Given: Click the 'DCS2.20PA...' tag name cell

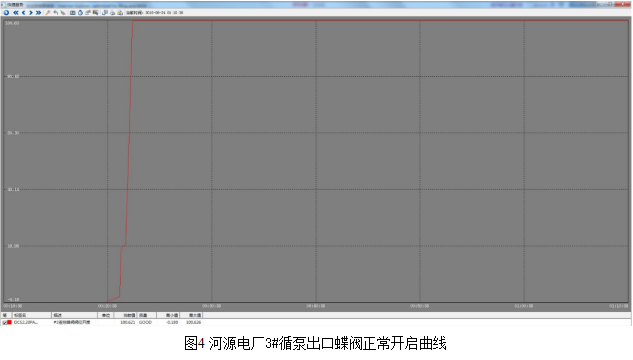Looking at the screenshot, I should [25, 322].
